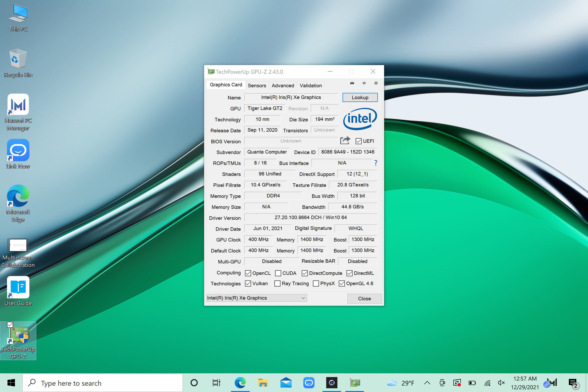Click the GPU-Z refresh icon

point(364,83)
